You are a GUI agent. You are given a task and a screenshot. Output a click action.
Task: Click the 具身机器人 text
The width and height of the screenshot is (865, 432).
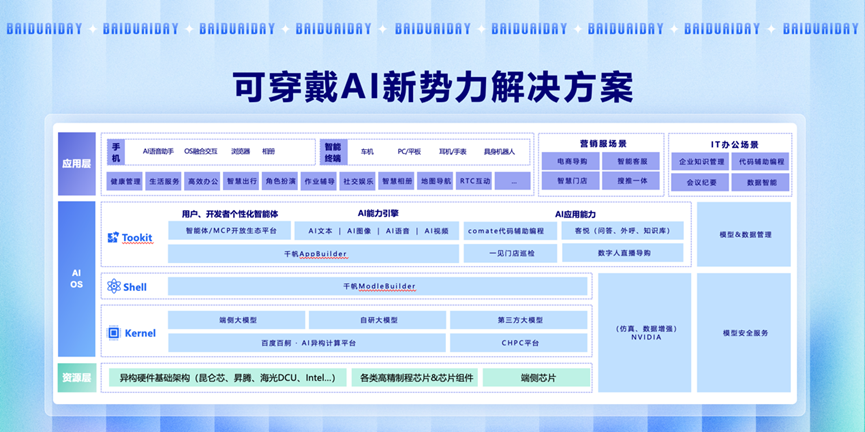(499, 151)
